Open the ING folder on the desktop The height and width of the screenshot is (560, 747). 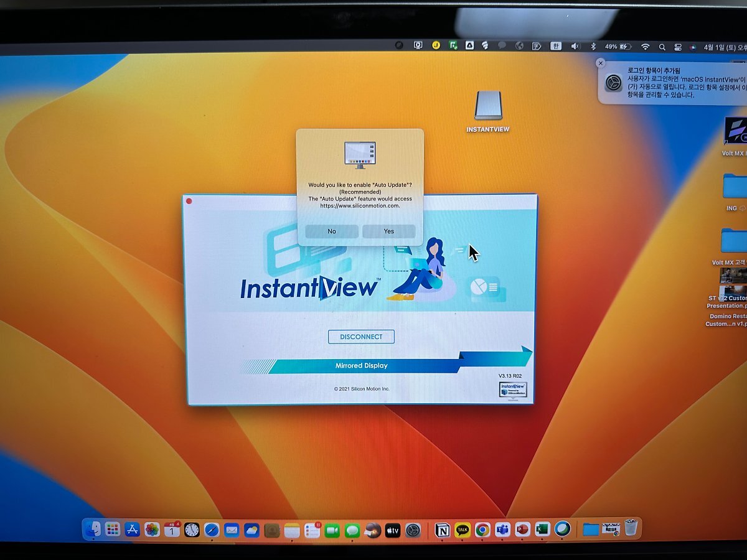click(x=735, y=193)
